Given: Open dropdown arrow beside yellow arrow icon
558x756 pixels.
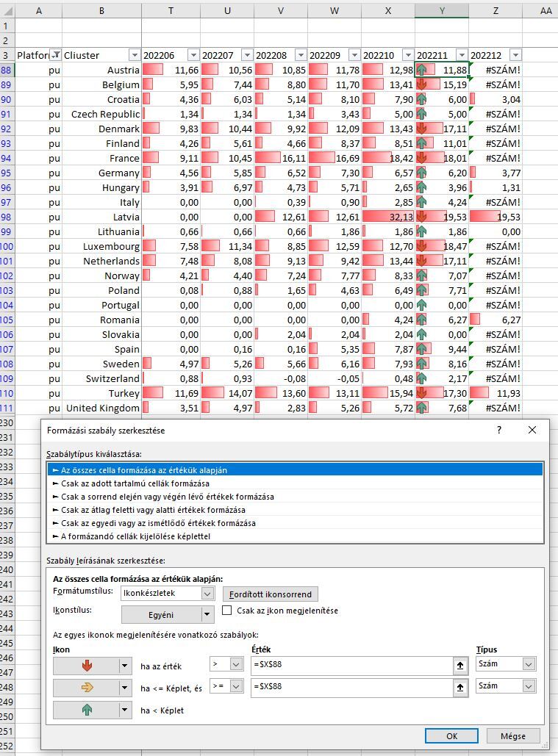Looking at the screenshot, I should click(x=124, y=688).
